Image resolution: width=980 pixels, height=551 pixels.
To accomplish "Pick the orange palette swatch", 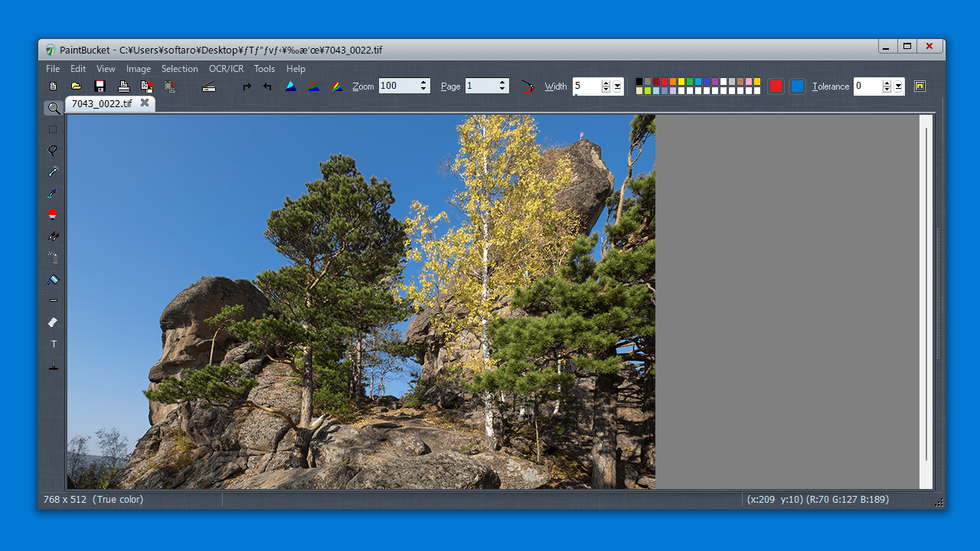I will [x=673, y=82].
